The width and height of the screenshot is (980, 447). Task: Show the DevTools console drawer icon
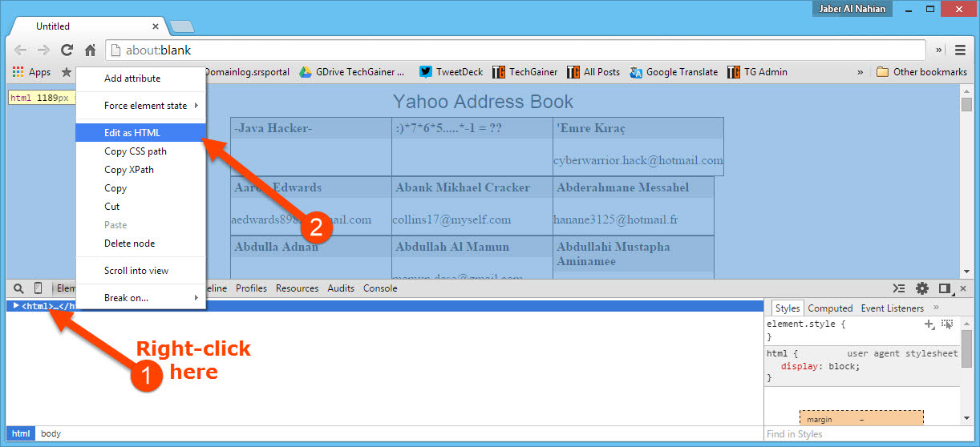pos(900,288)
